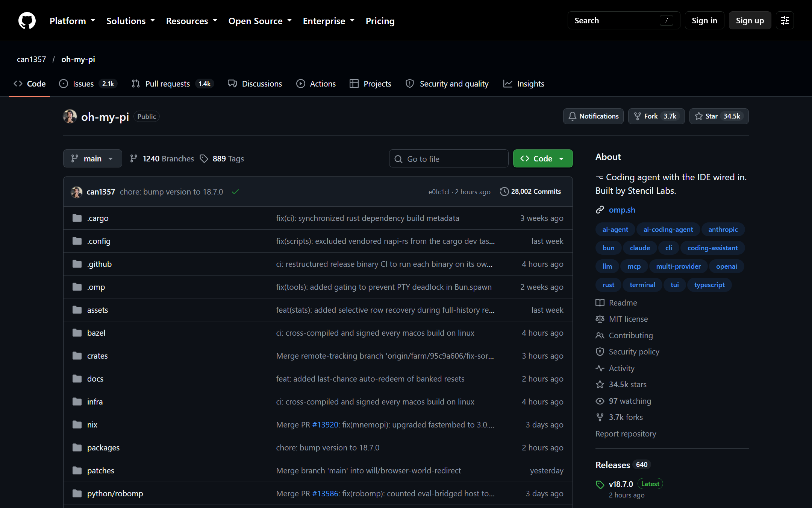Fork the oh-my-pi repository
Screen dimensions: 812x508
click(x=656, y=116)
